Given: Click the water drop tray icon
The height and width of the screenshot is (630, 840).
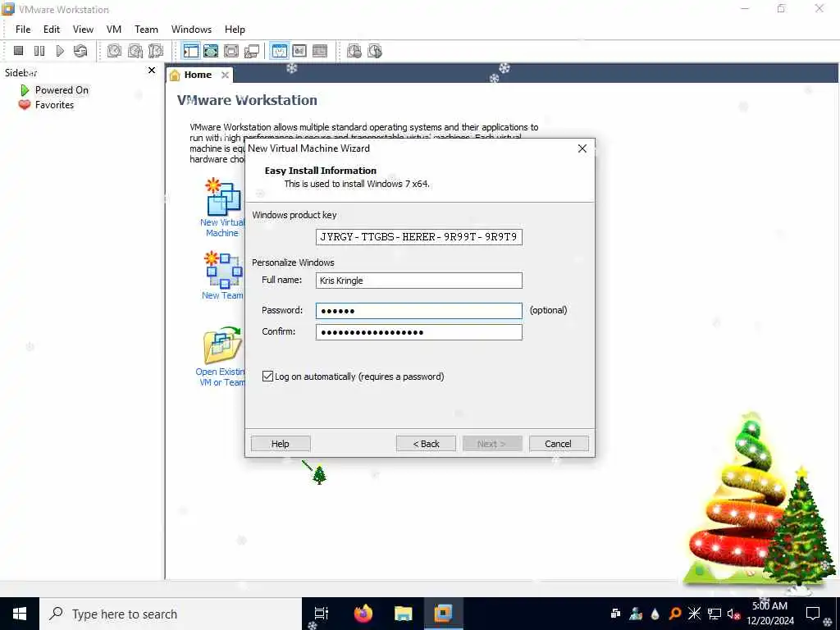Looking at the screenshot, I should click(x=655, y=614).
